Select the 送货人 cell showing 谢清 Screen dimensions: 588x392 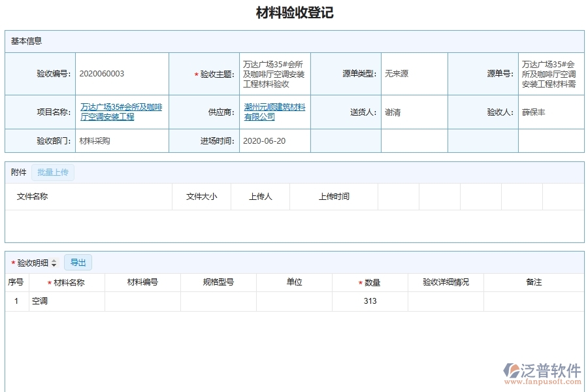click(392, 112)
